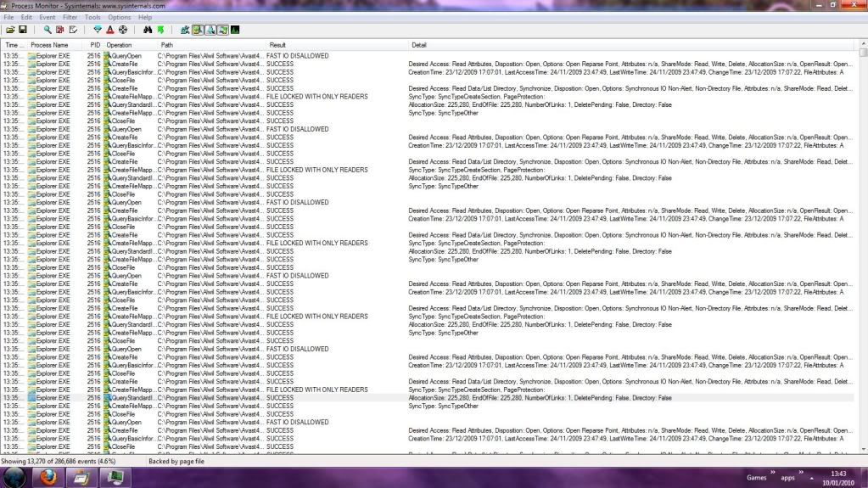Open the Highlight toolbar icon (red A)
The width and height of the screenshot is (868, 488).
pos(110,30)
